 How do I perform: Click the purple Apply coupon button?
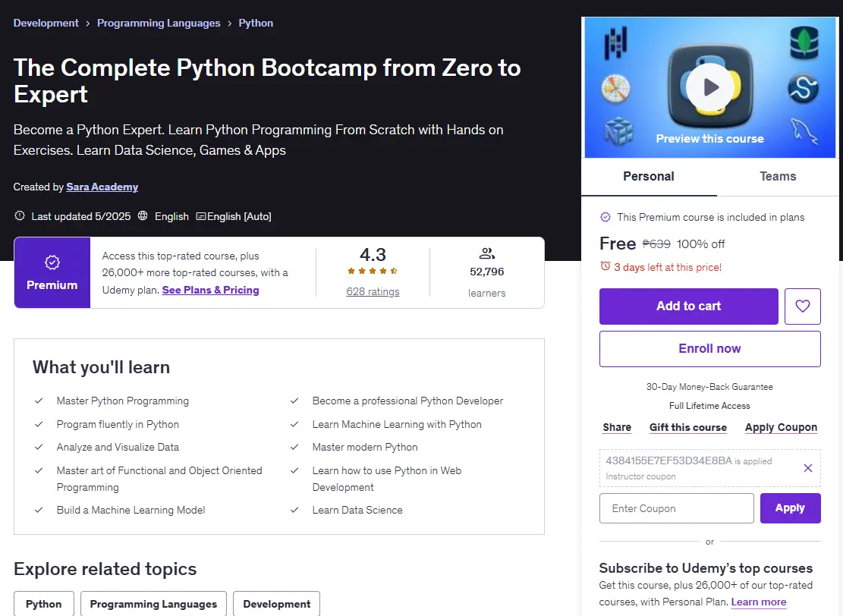[x=790, y=508]
